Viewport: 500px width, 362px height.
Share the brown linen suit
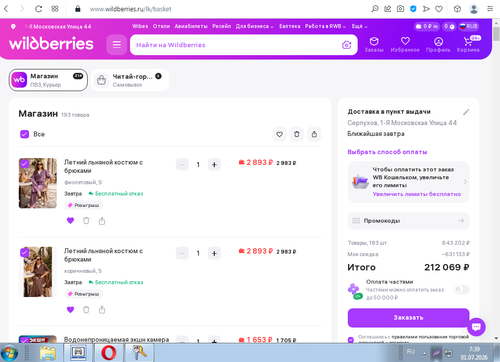coord(102,310)
